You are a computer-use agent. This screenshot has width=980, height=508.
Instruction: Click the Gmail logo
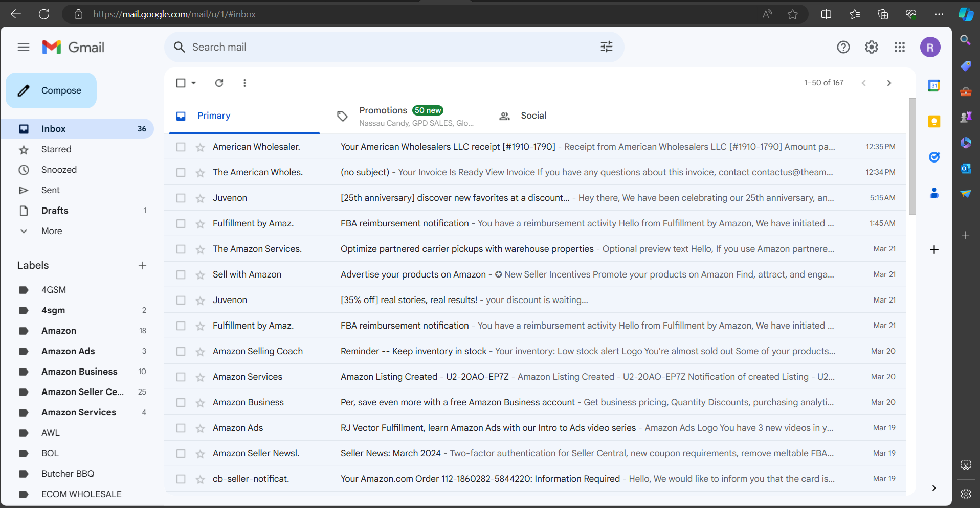tap(73, 47)
